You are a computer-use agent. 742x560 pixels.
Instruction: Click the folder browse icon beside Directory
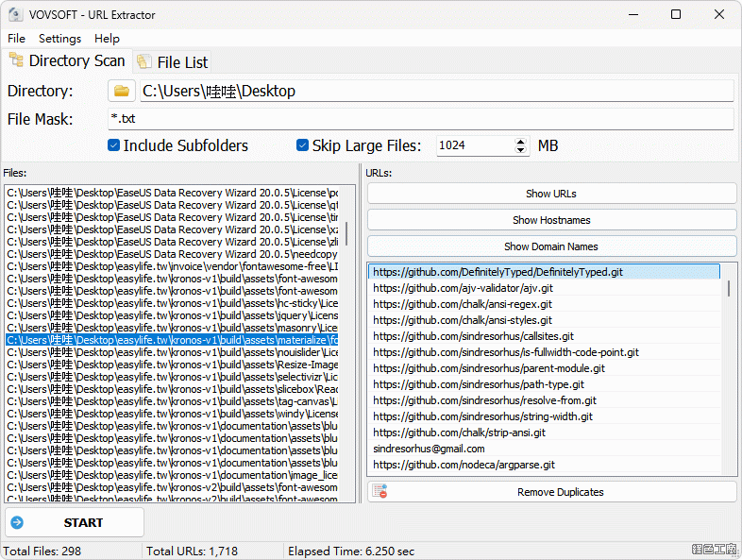tap(122, 91)
